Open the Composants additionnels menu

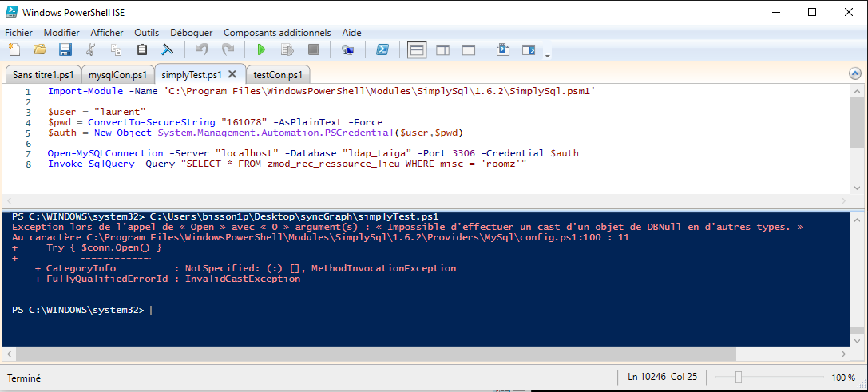tap(276, 32)
